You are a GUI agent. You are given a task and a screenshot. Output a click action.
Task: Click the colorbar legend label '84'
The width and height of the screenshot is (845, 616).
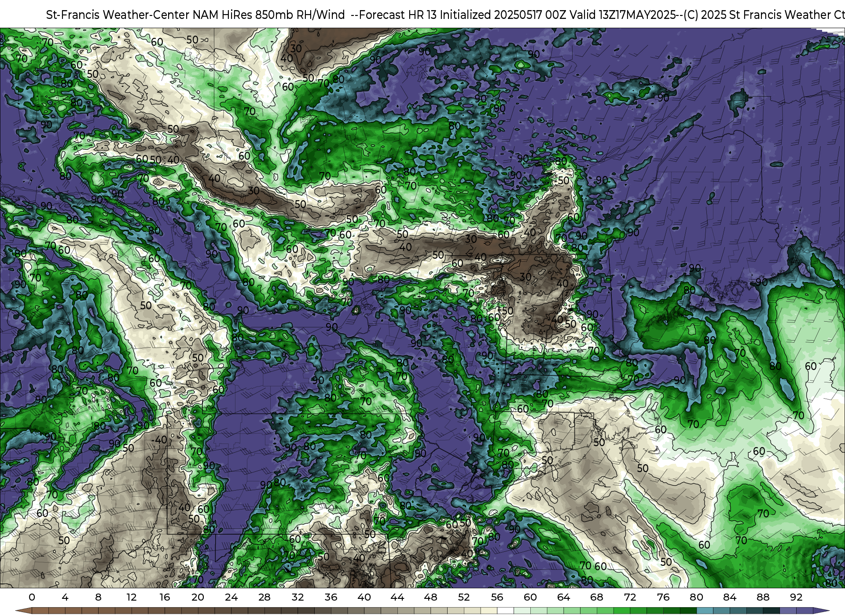point(729,597)
